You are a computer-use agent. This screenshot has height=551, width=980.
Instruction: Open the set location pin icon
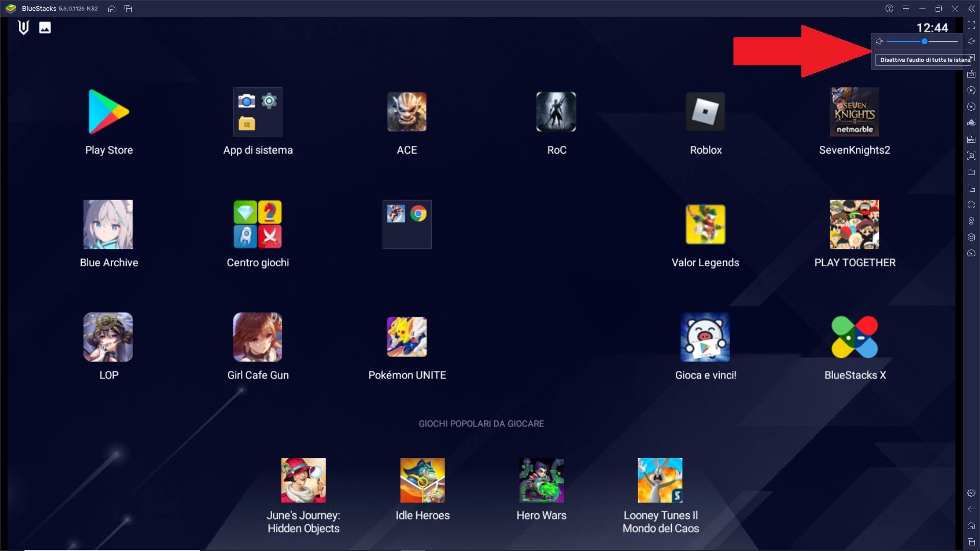click(x=971, y=221)
